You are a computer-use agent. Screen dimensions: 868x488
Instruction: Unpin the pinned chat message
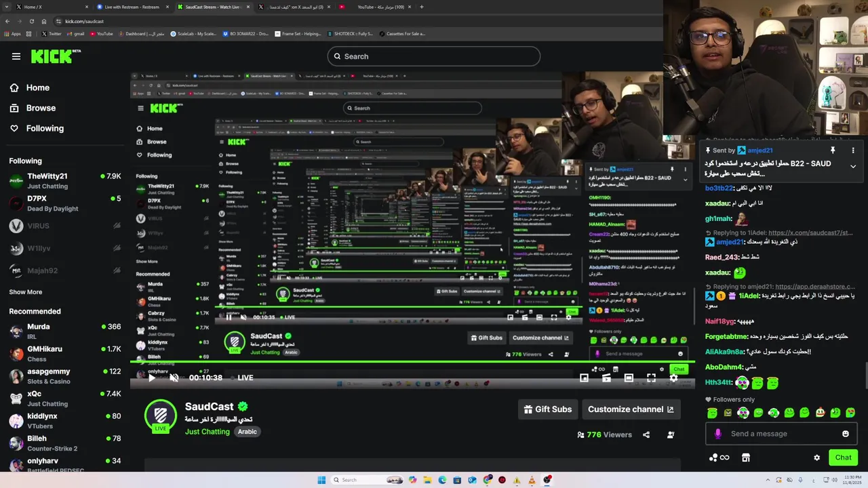(x=833, y=150)
